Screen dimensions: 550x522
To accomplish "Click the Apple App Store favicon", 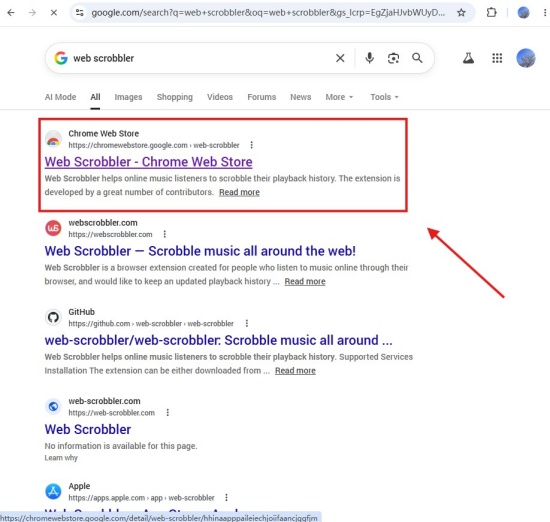I will [53, 491].
